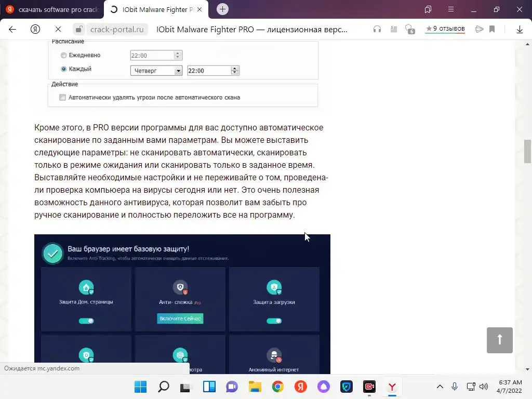Click the Защита Дом. страницы house icon
This screenshot has height=399, width=532.
86,287
